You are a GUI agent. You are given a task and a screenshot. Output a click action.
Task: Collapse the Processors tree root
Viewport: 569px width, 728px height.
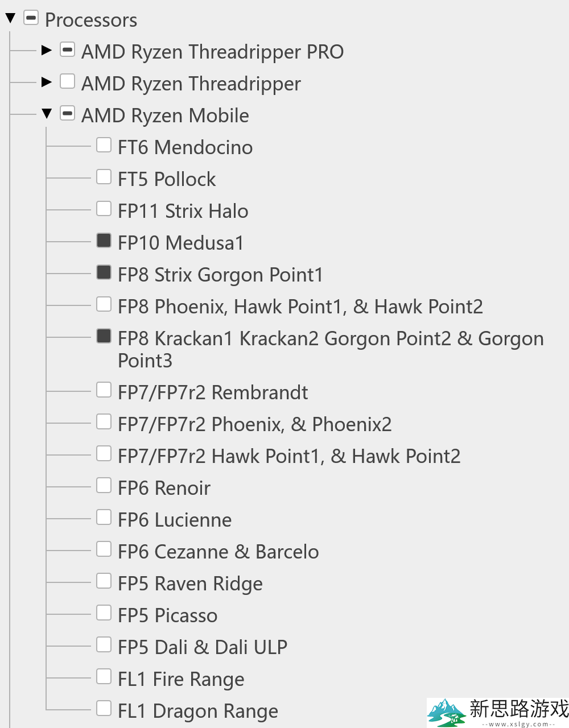tap(10, 19)
